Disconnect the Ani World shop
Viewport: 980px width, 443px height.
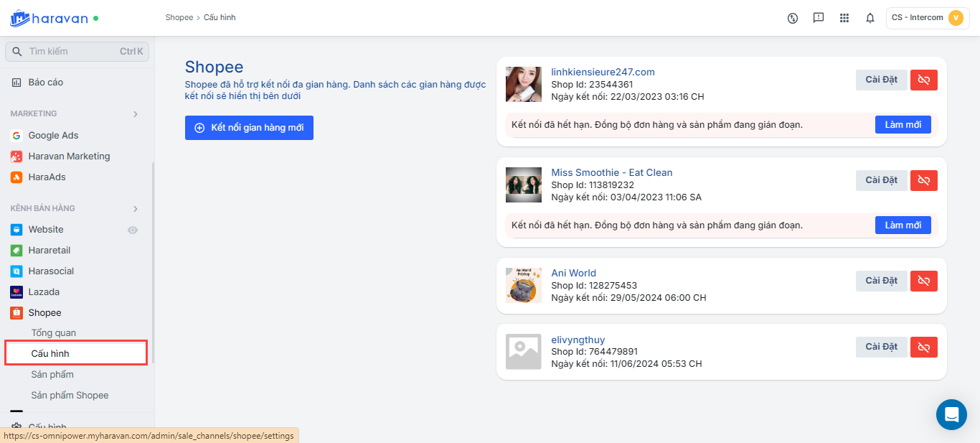[x=923, y=281]
